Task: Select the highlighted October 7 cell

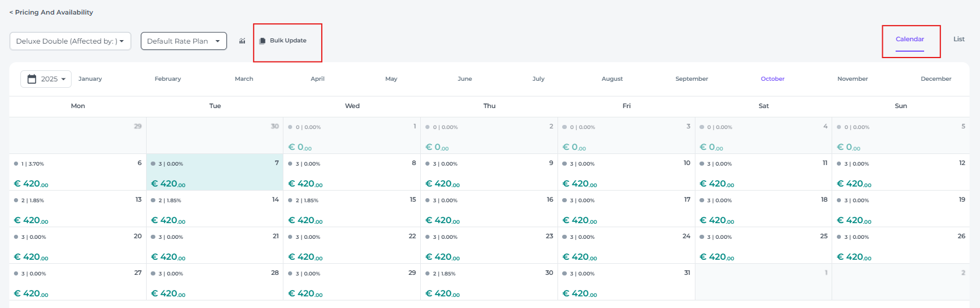Action: point(215,173)
